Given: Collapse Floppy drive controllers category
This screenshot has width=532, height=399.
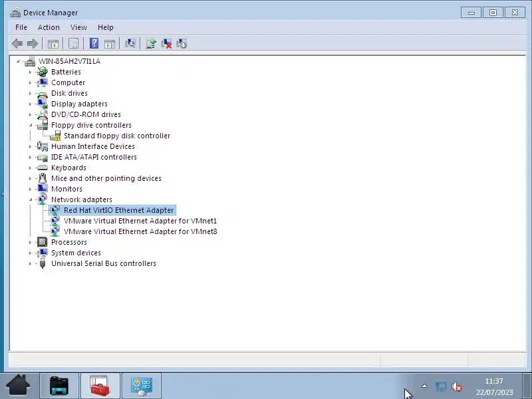Looking at the screenshot, I should [x=31, y=125].
